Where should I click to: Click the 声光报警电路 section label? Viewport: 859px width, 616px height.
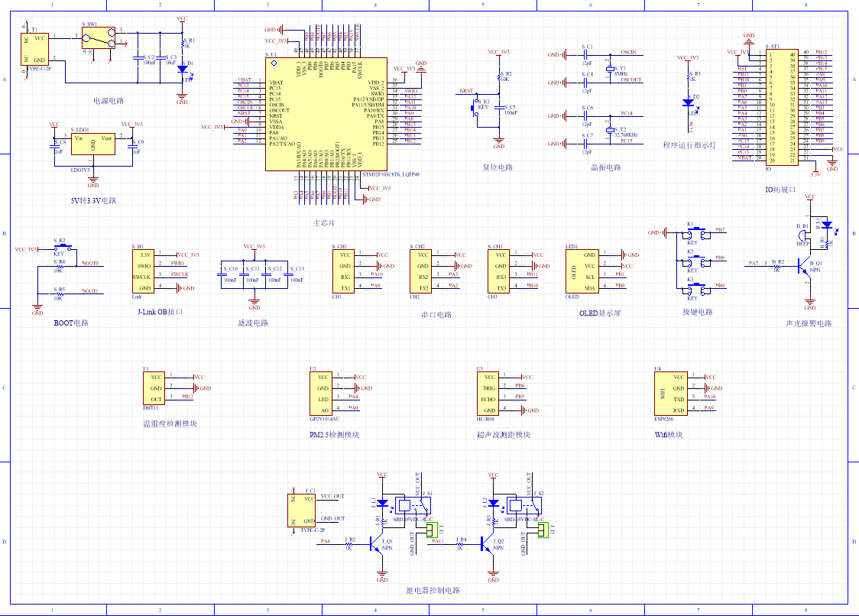[x=809, y=324]
